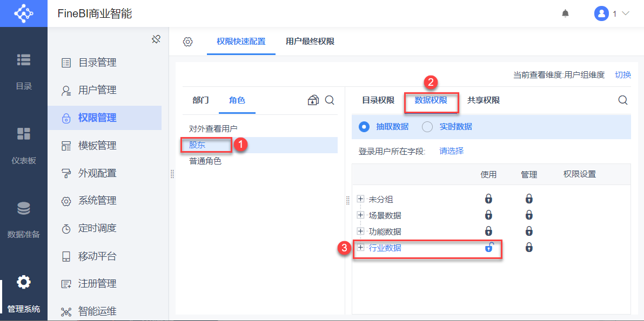This screenshot has width=644, height=321.
Task: Click the 切换 dimension link
Action: [x=623, y=75]
